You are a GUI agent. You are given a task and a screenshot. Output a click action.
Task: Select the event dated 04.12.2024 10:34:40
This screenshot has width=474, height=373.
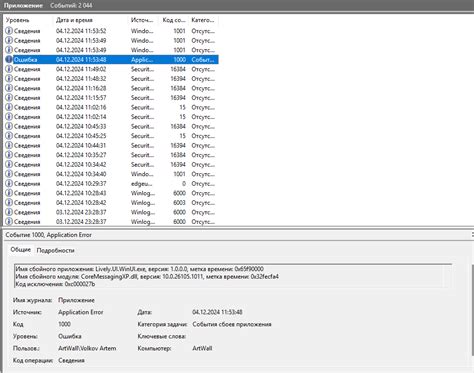pos(111,174)
